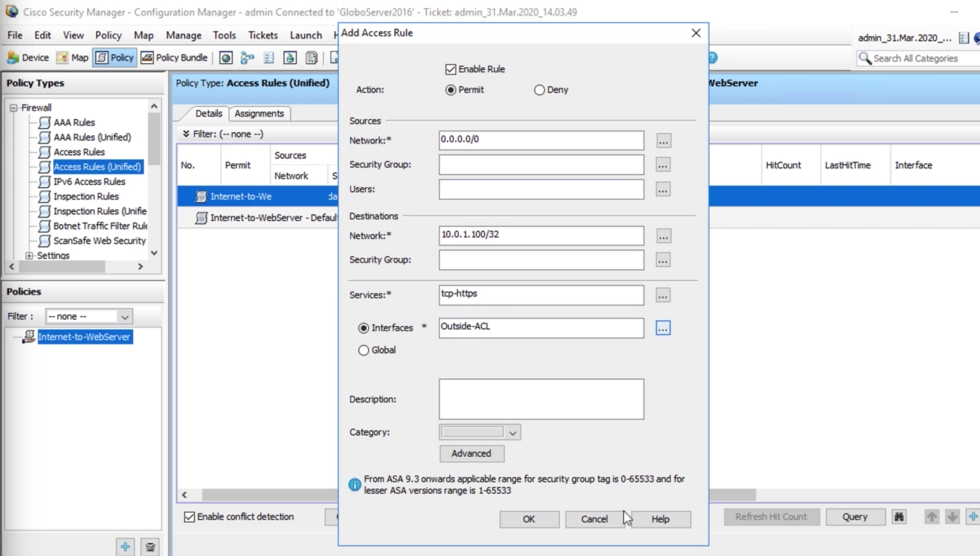The image size is (980, 556).
Task: Click the rules table horizontal scrollbar
Action: click(479, 495)
